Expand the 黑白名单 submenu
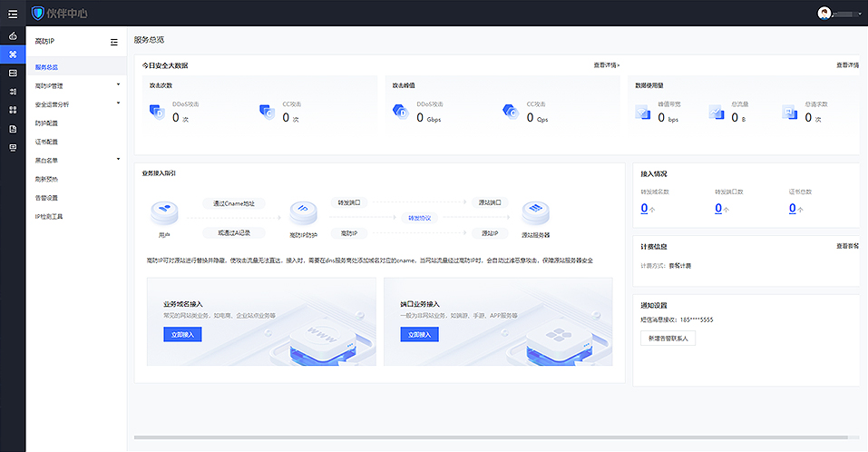 [x=118, y=160]
